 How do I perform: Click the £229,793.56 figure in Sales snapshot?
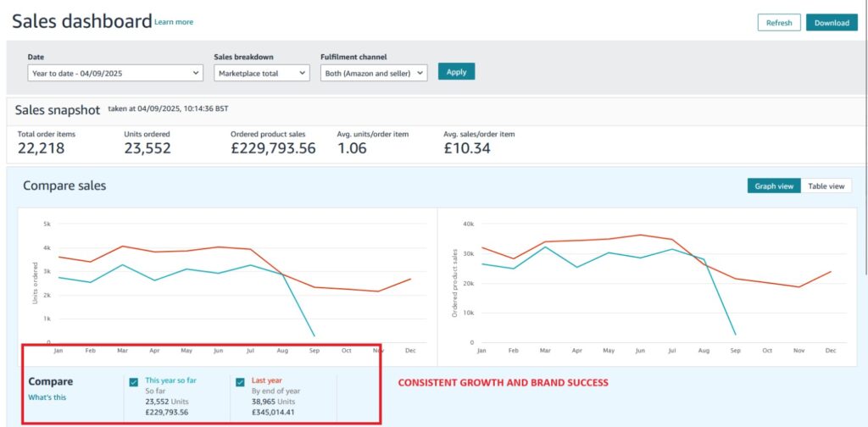[x=273, y=148]
